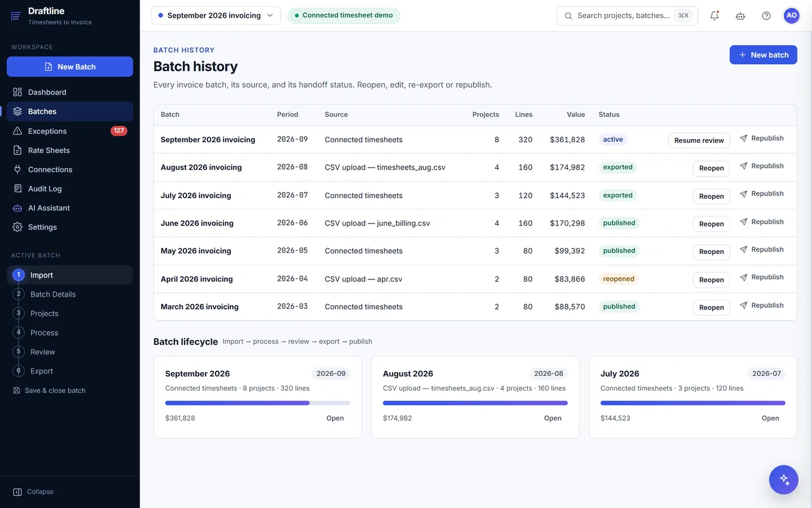Click the Connections plug icon
Viewport: 812px width, 508px height.
(x=18, y=170)
